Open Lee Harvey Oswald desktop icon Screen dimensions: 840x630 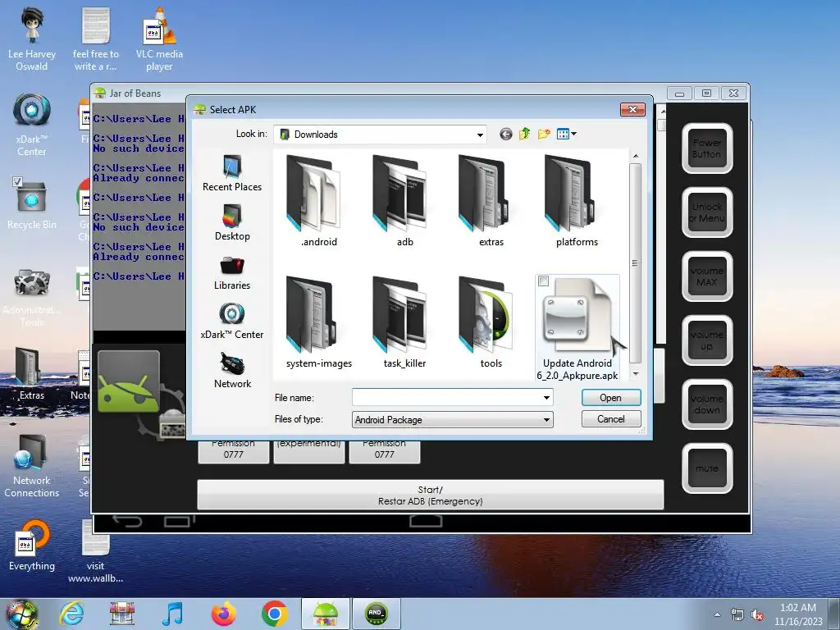32,39
